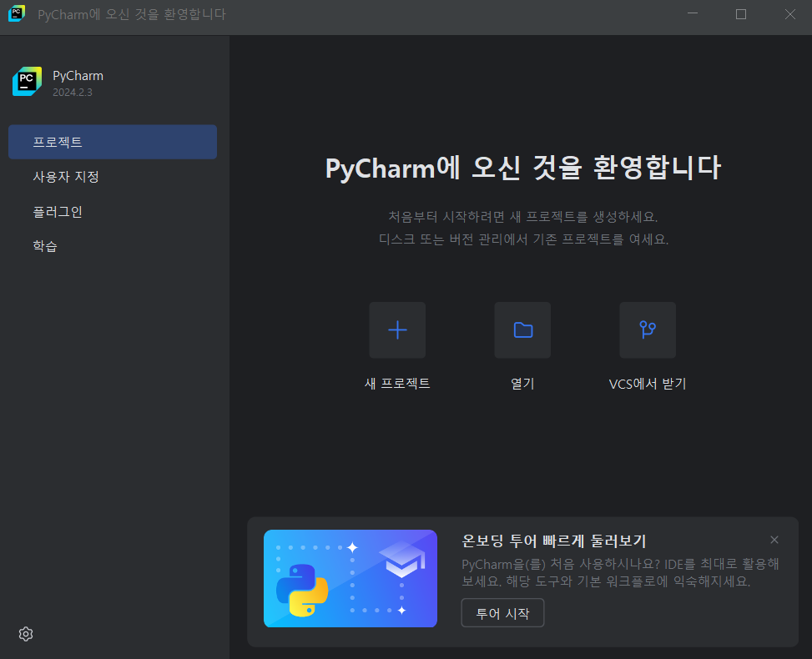Open the 플러그인 tab

pyautogui.click(x=113, y=211)
